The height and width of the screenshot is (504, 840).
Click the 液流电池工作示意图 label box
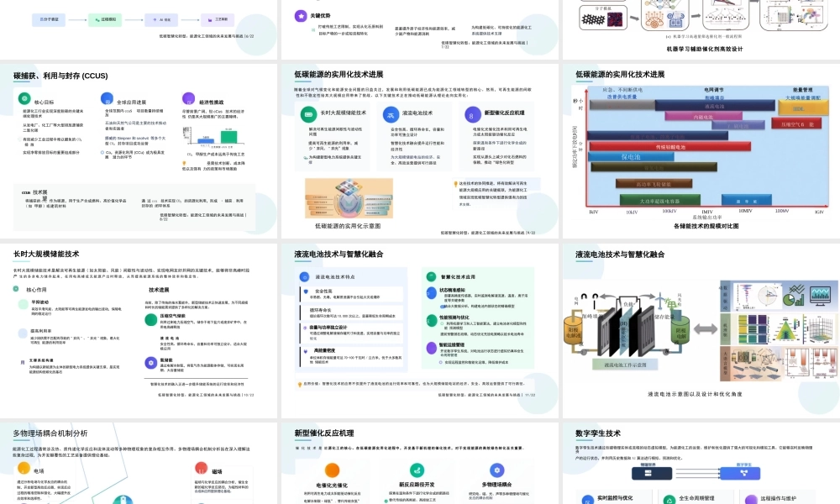coord(625,365)
